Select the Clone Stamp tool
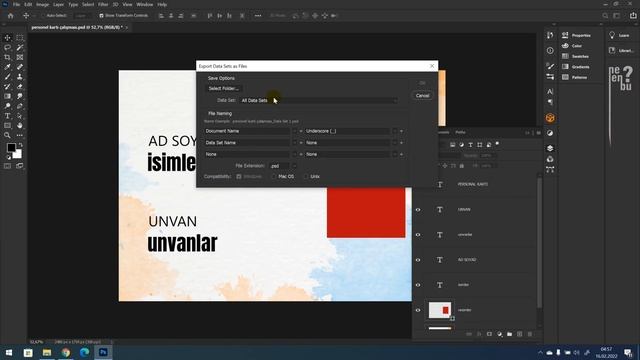Viewport: 640px width, 360px height. (x=20, y=77)
